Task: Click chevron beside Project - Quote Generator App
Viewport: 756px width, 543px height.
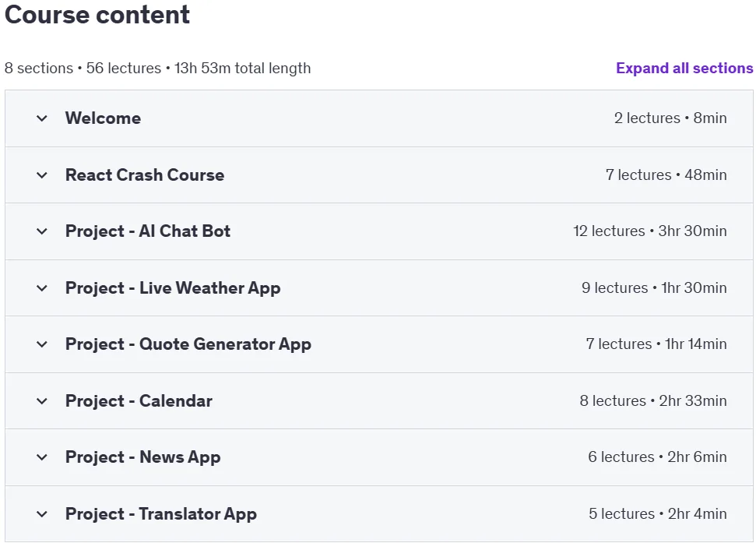Action: point(42,344)
